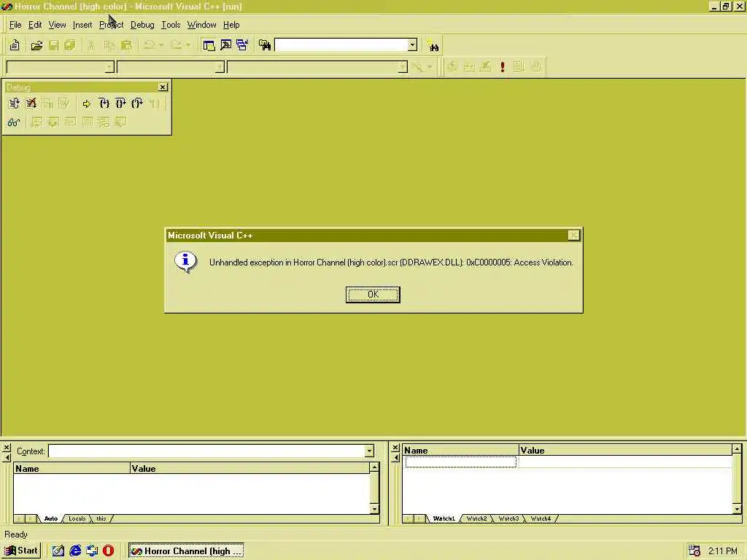Viewport: 747px width, 560px height.
Task: Toggle the Watch window icon in Debug toolbar
Action: click(36, 122)
